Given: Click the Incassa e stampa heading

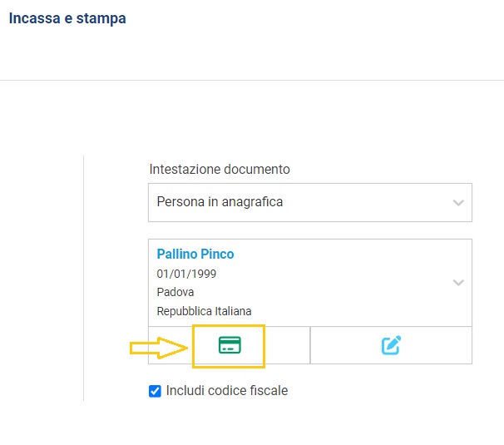Looking at the screenshot, I should pyautogui.click(x=67, y=17).
